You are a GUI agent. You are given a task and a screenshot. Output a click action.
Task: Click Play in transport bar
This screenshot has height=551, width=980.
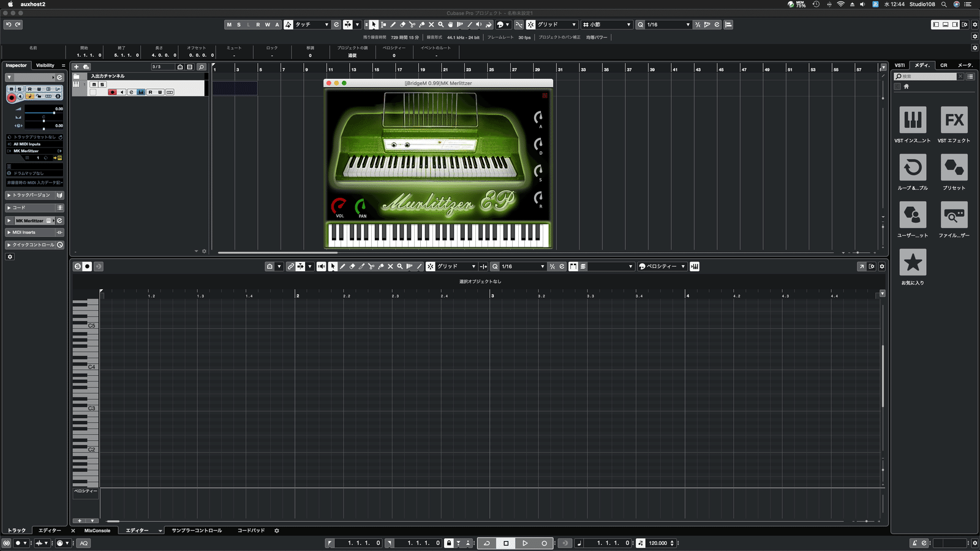click(x=525, y=543)
